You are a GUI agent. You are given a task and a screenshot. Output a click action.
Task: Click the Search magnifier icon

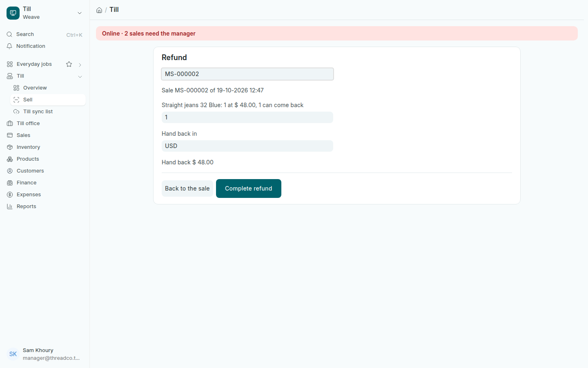9,34
